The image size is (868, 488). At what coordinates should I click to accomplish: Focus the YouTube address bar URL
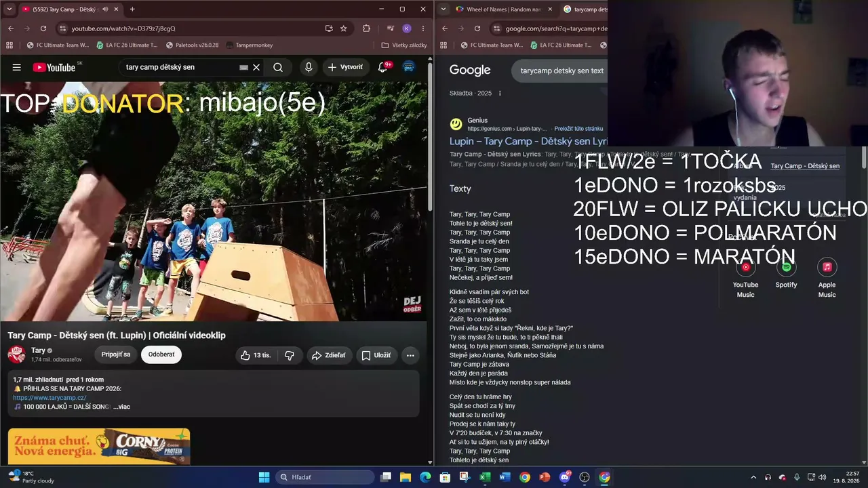click(123, 28)
